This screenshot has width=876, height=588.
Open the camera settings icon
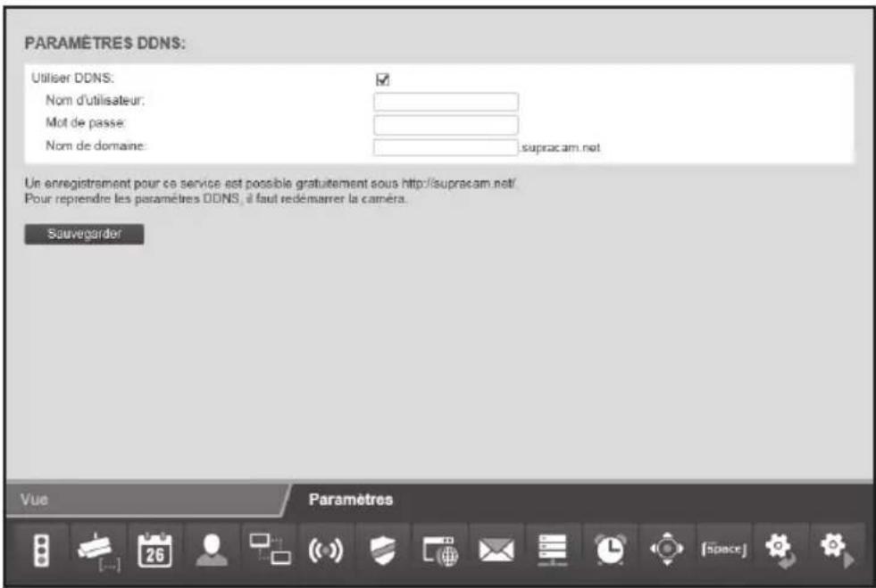[98, 551]
